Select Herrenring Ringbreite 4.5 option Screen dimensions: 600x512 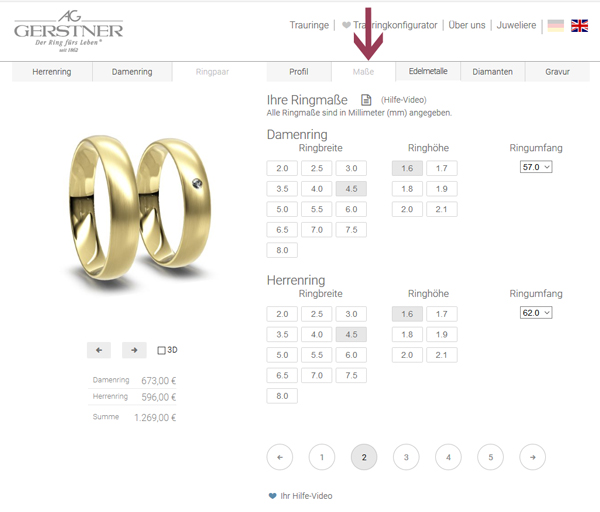pyautogui.click(x=351, y=335)
